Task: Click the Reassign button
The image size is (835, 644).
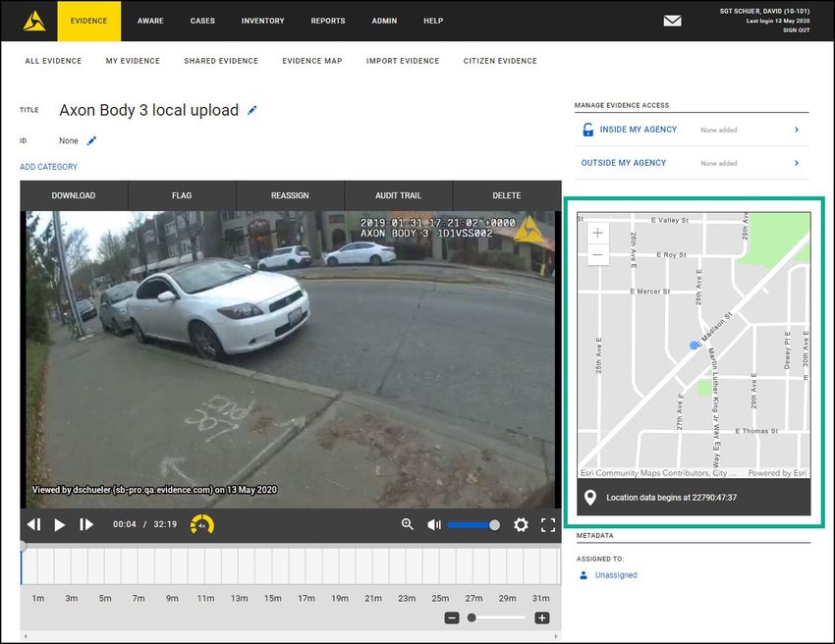Action: pos(290,195)
